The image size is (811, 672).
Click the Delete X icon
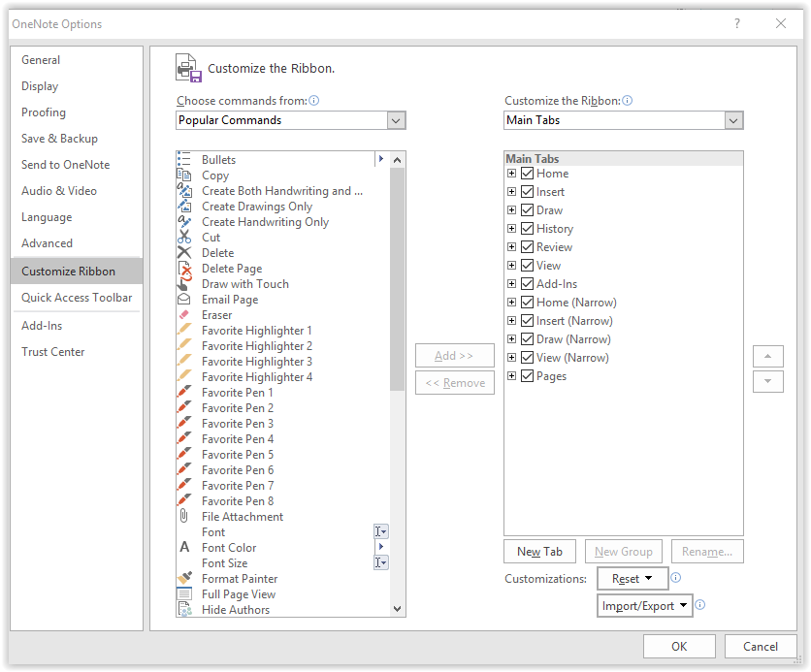pyautogui.click(x=184, y=252)
